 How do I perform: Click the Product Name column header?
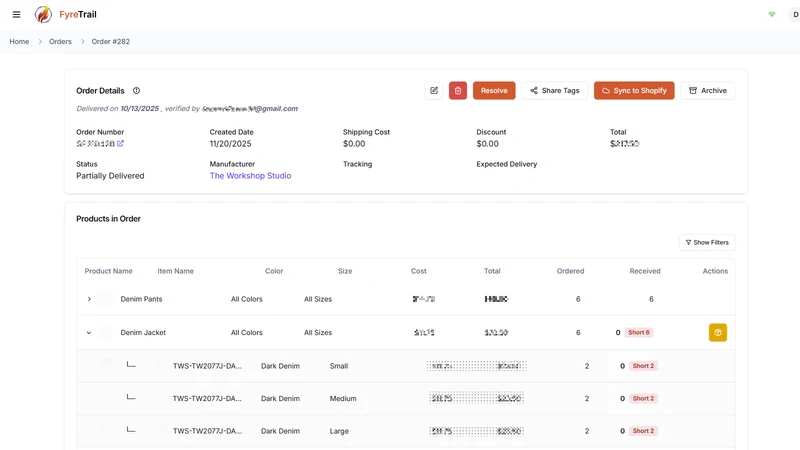coord(108,271)
